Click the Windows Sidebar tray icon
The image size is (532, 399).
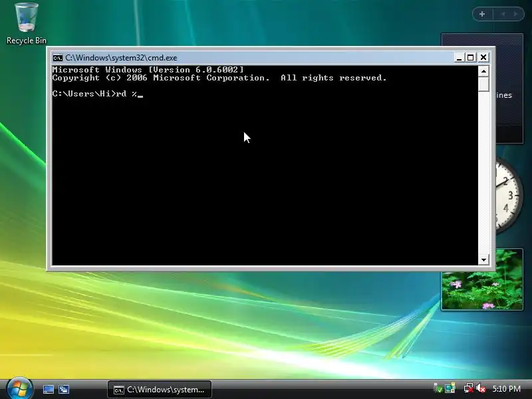tap(450, 388)
